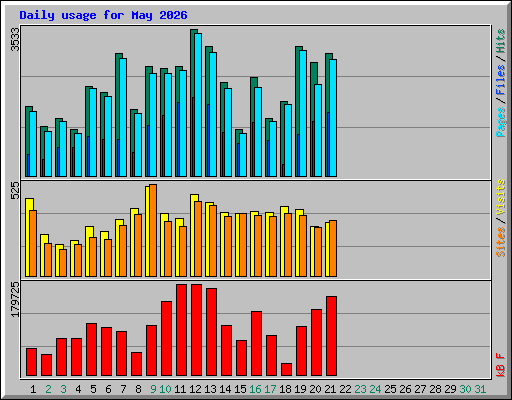Image resolution: width=512 pixels, height=400 pixels.
Task: Select day 28 on the x-axis
Action: coord(435,389)
